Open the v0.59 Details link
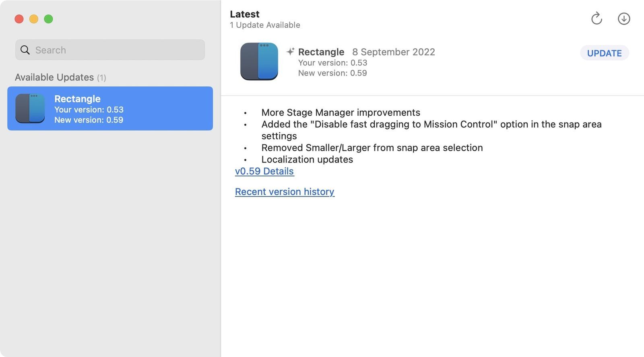Image resolution: width=644 pixels, height=357 pixels. 264,171
